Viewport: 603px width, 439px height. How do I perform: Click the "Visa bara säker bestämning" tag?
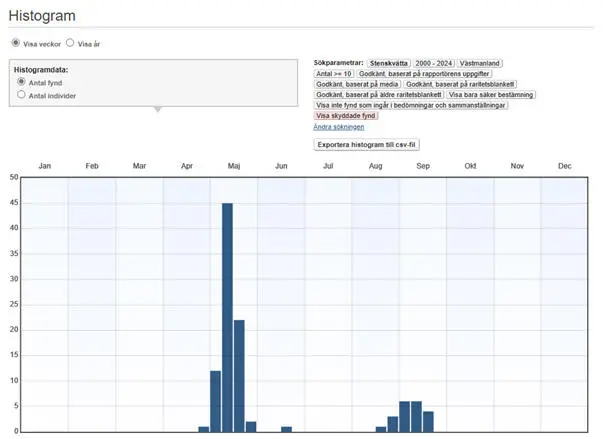(490, 95)
